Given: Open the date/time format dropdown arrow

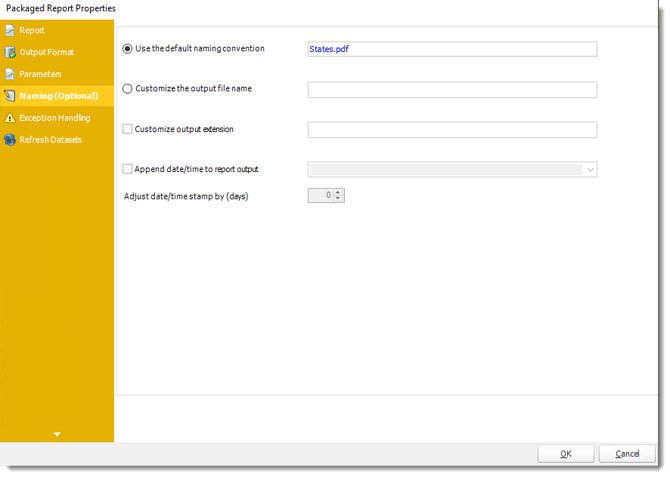Looking at the screenshot, I should (591, 170).
